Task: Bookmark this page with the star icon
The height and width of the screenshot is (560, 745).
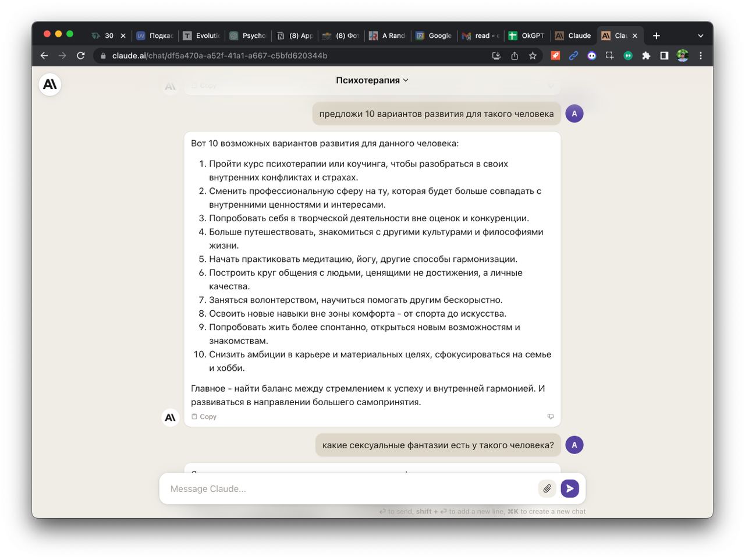Action: 533,56
